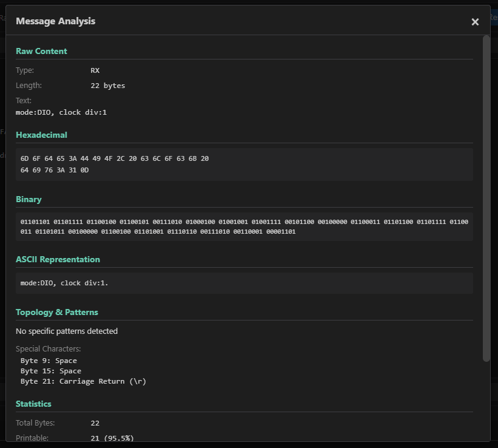This screenshot has height=448, width=498.
Task: Click the Byte 15: Space entry
Action: [x=50, y=371]
